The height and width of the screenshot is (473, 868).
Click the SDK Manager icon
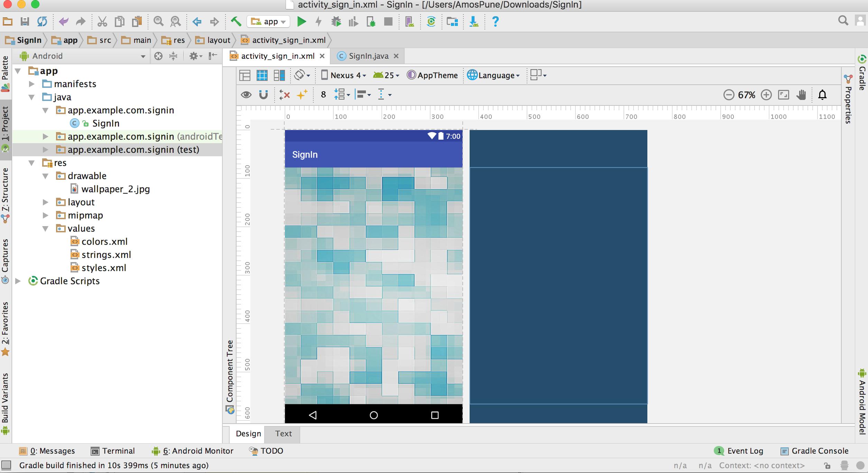pos(474,21)
